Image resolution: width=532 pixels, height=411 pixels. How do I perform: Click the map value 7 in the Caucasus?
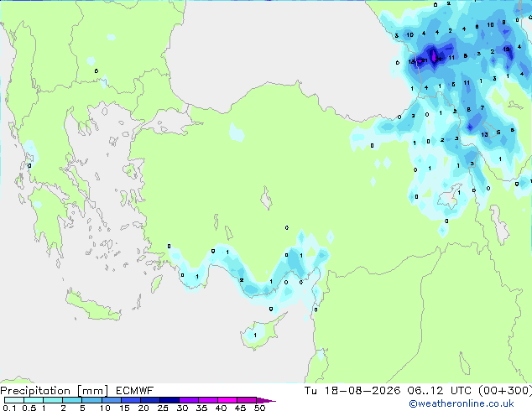click(x=482, y=108)
